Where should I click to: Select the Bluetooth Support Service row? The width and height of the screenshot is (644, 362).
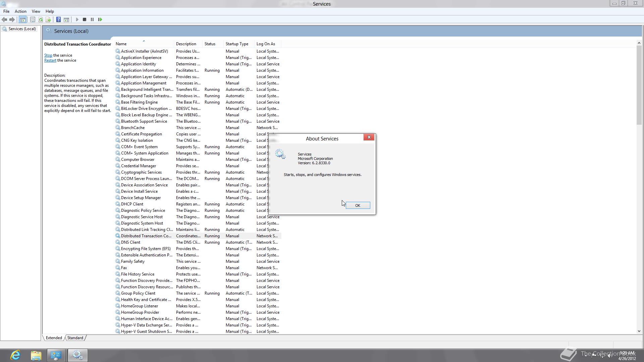tap(198, 121)
